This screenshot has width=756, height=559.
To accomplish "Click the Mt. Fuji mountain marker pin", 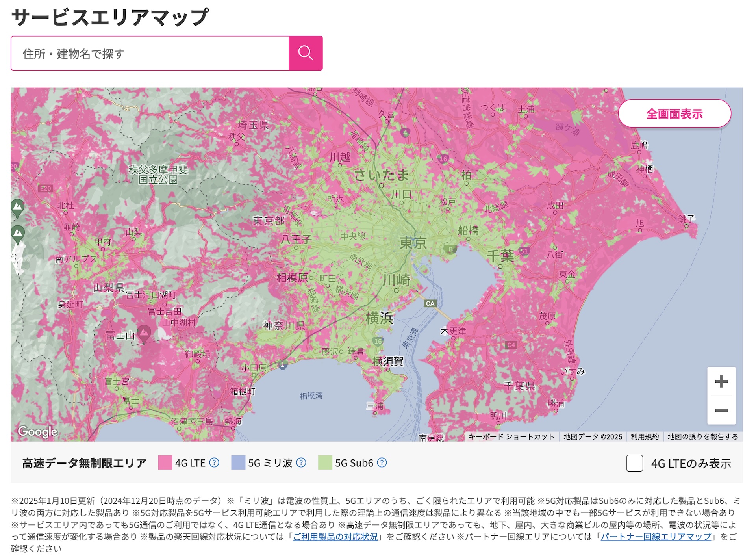I will [144, 333].
